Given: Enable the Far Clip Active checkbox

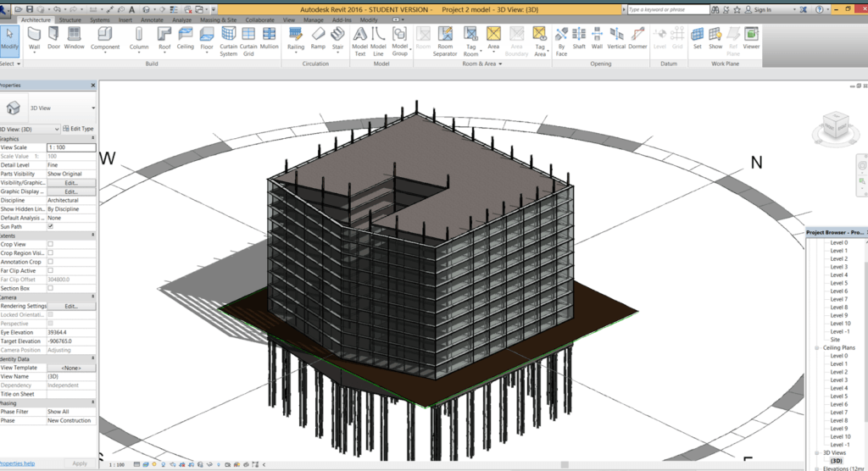Looking at the screenshot, I should coord(50,270).
